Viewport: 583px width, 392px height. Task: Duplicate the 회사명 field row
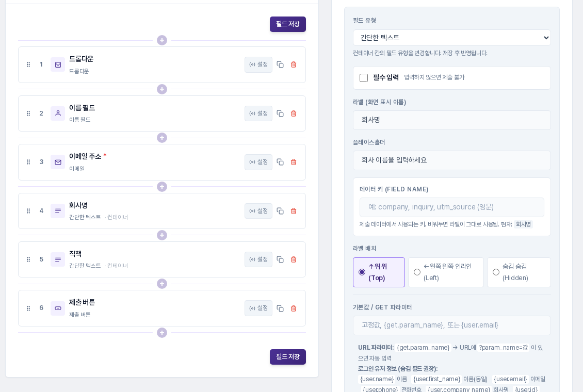(x=280, y=211)
